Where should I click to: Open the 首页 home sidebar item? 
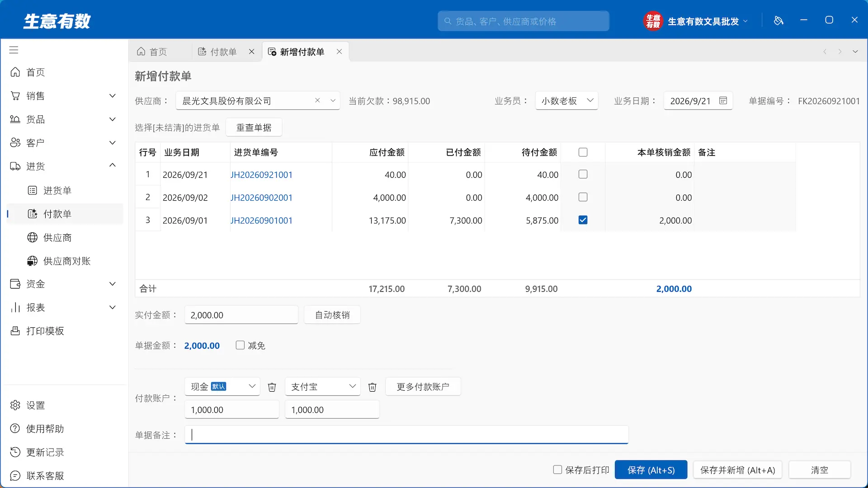63,72
